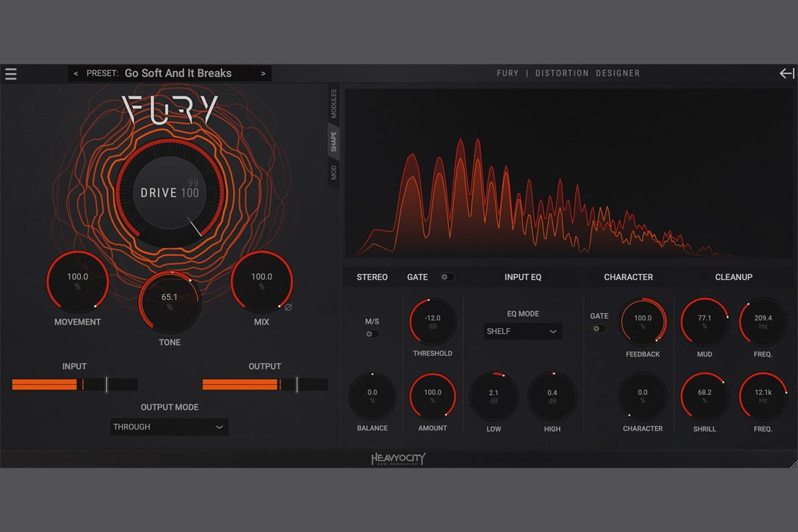The height and width of the screenshot is (532, 798).
Task: Open the preset name Go Soft And It Breaks
Action: 178,73
